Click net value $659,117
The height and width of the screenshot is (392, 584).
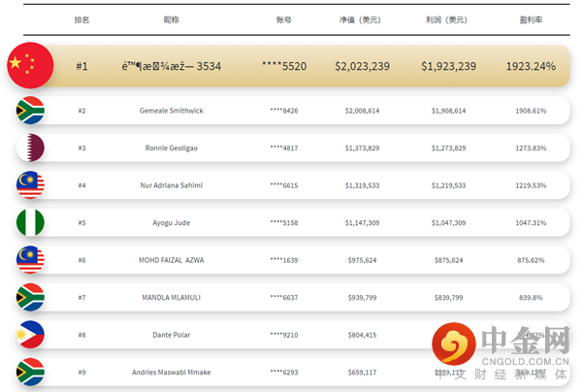coord(362,373)
